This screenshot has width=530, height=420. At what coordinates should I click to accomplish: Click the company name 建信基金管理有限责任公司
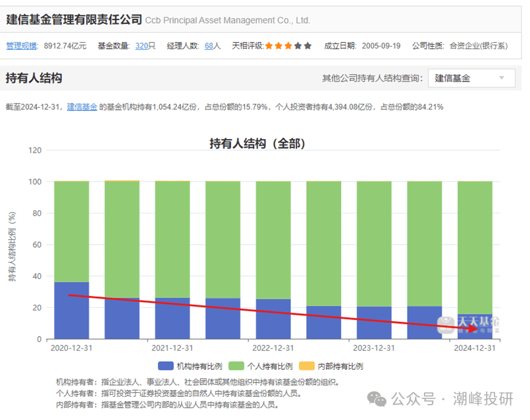tap(74, 19)
